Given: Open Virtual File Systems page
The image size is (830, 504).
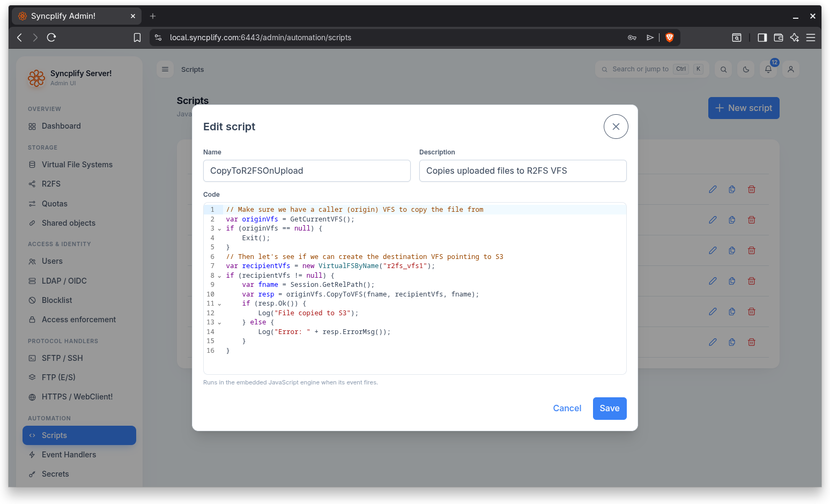Looking at the screenshot, I should coord(79,165).
